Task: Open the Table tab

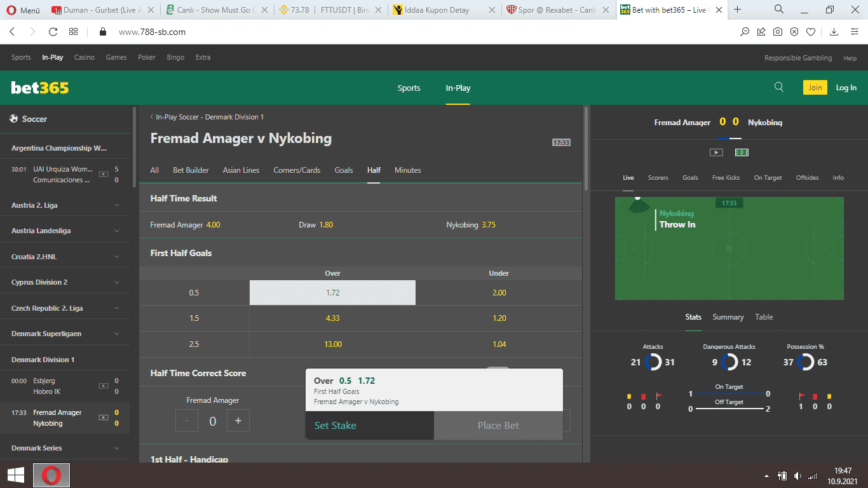Action: pos(764,317)
